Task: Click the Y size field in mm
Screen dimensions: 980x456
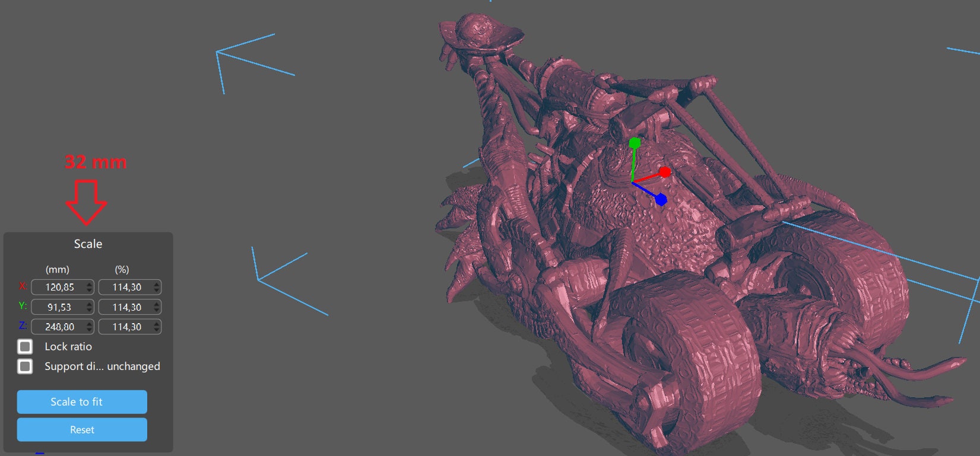Action: point(59,307)
